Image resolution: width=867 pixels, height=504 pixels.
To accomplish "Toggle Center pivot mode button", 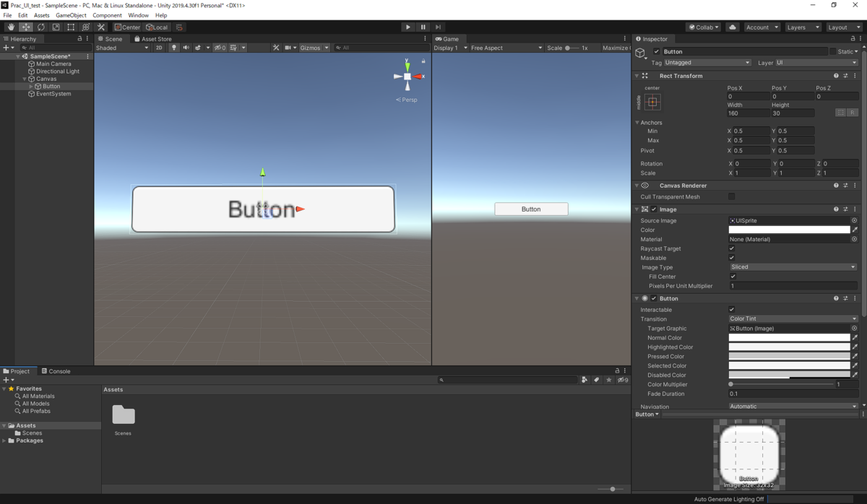I will click(127, 27).
